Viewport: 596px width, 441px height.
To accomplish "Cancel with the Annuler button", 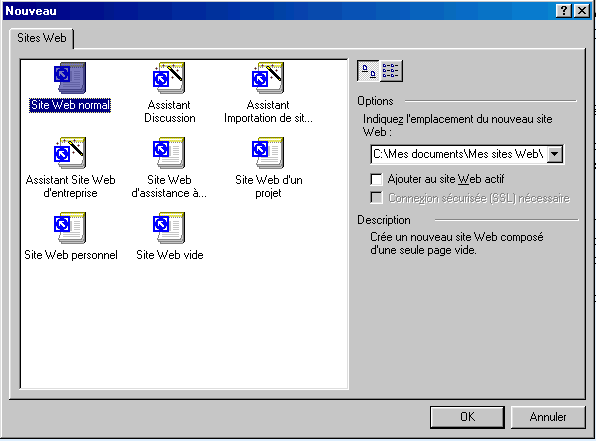I will point(548,417).
